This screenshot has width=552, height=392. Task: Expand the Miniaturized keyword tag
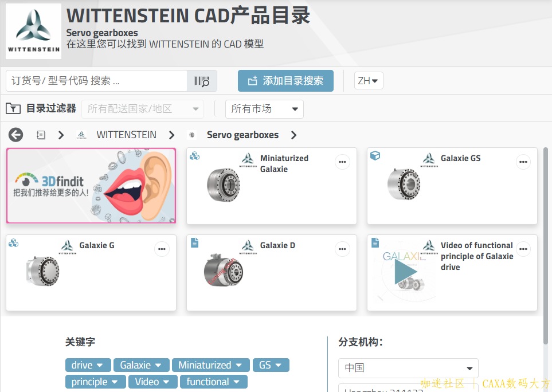[x=210, y=365]
